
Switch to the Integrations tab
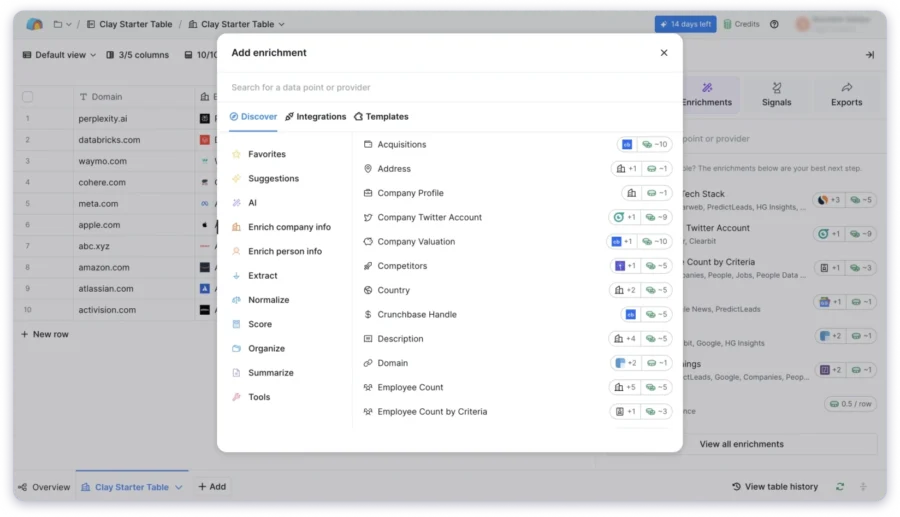coord(315,117)
